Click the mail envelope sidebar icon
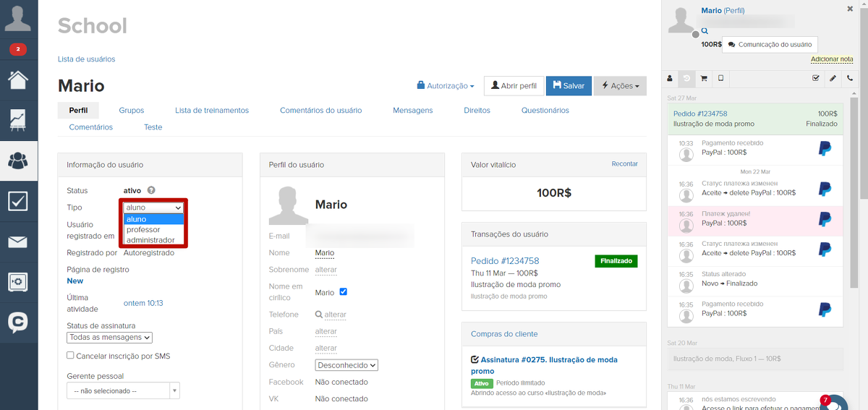Viewport: 868px width, 410px height. pos(18,242)
